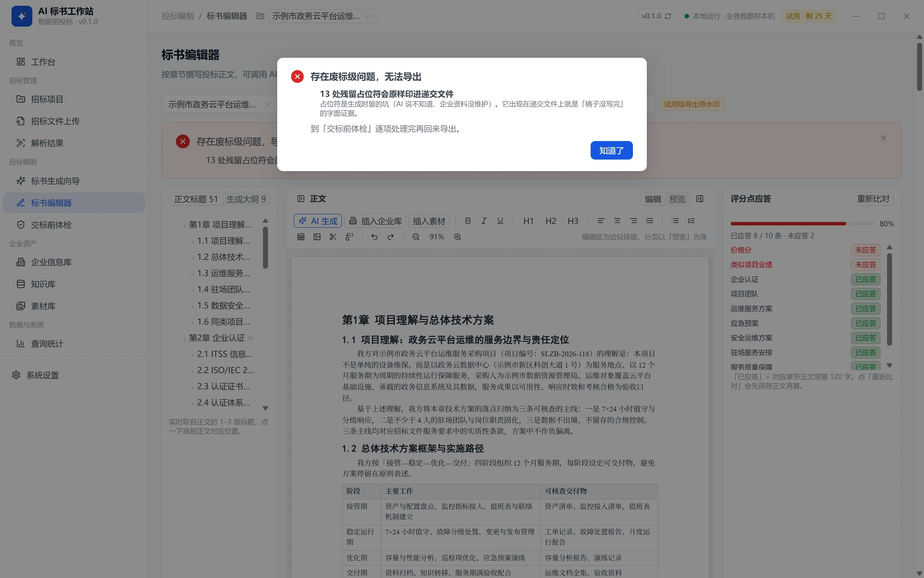Image resolution: width=924 pixels, height=578 pixels.
Task: Dismiss the red warning banner with its X
Action: 884,138
